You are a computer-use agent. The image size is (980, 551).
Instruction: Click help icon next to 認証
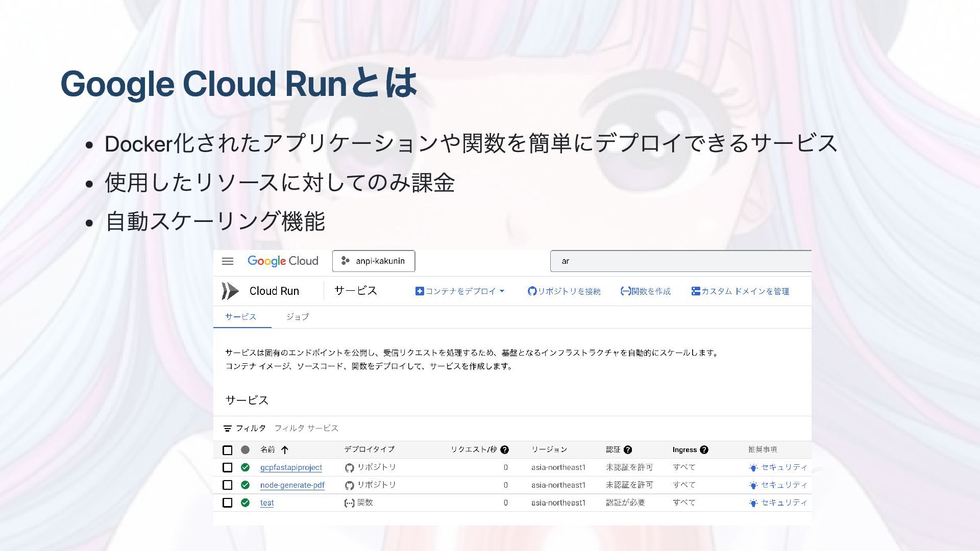[x=628, y=450]
